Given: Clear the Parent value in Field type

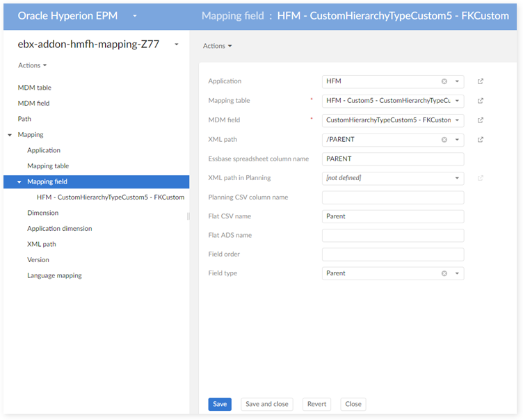Looking at the screenshot, I should (x=444, y=273).
